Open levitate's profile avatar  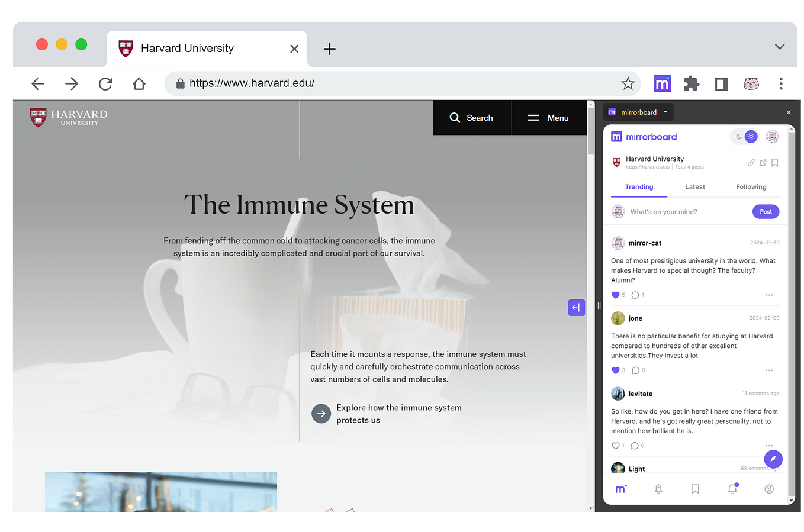(618, 394)
